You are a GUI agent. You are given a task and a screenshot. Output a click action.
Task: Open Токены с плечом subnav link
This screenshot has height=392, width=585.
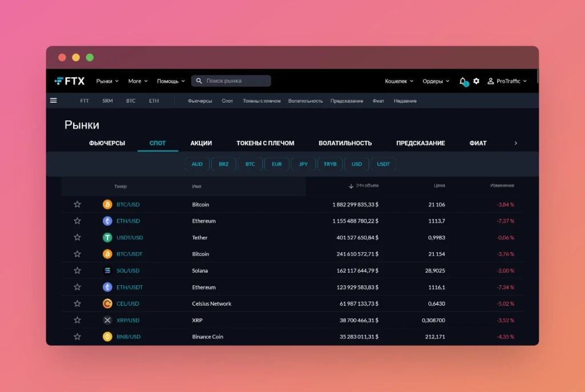262,101
